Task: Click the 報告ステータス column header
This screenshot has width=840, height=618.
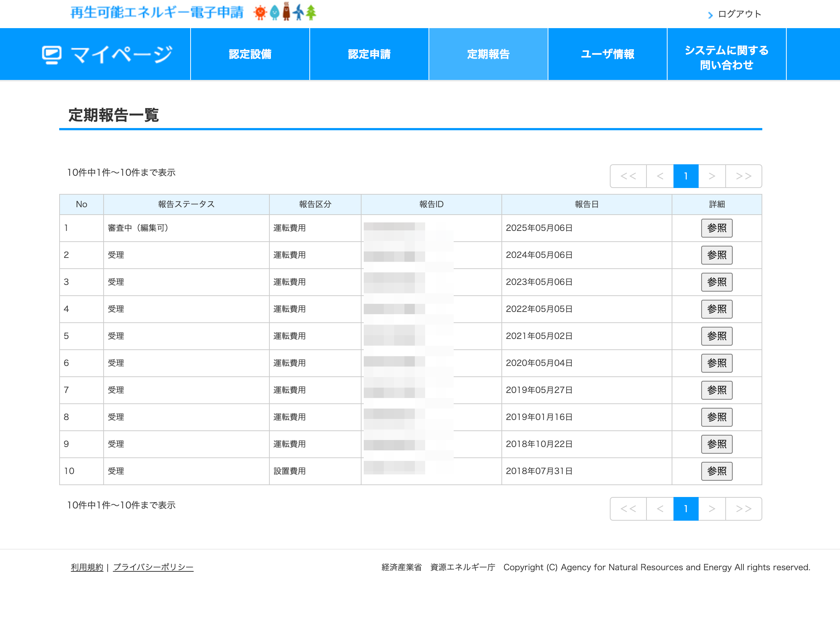Action: tap(186, 204)
